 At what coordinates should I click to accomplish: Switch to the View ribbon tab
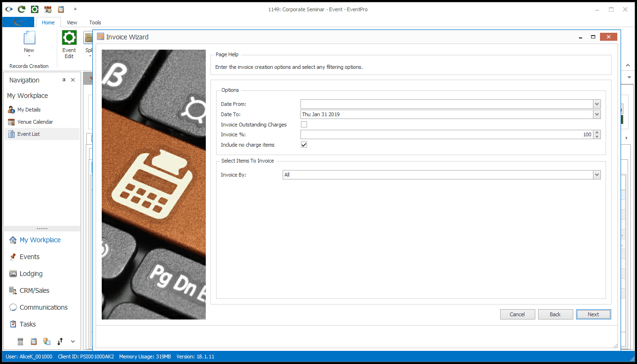click(x=72, y=22)
